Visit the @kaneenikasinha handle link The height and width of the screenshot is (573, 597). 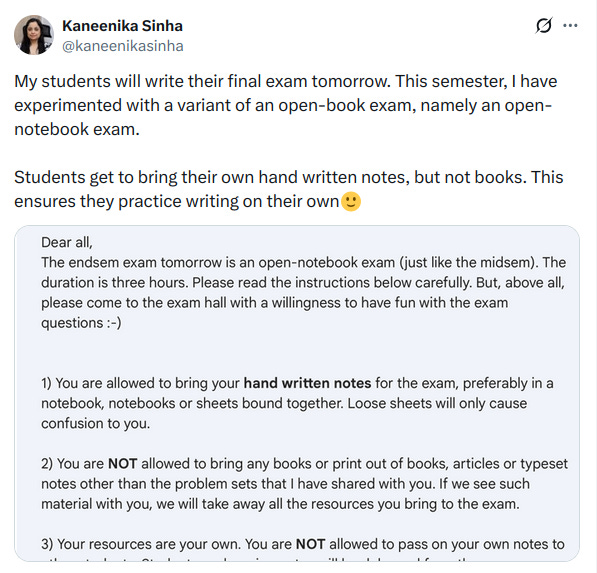123,46
